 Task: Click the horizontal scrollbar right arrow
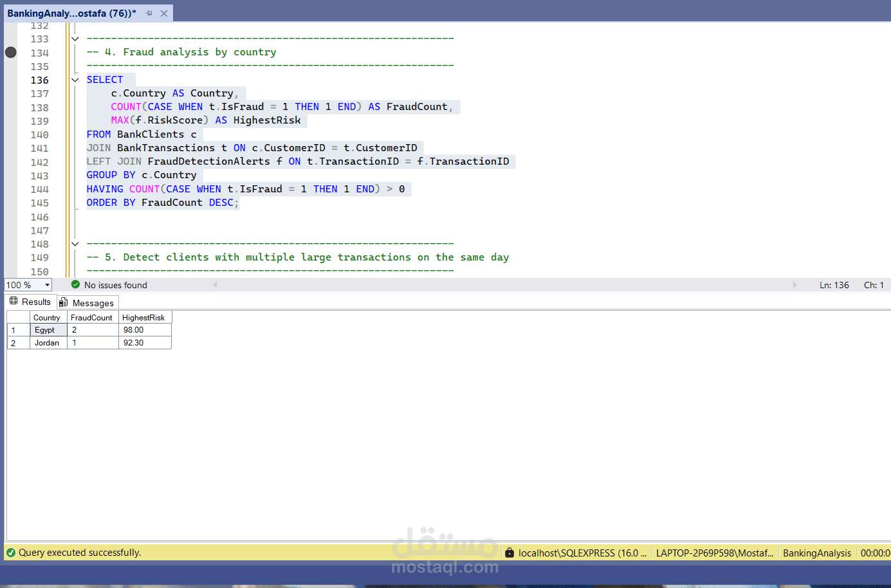coord(795,284)
